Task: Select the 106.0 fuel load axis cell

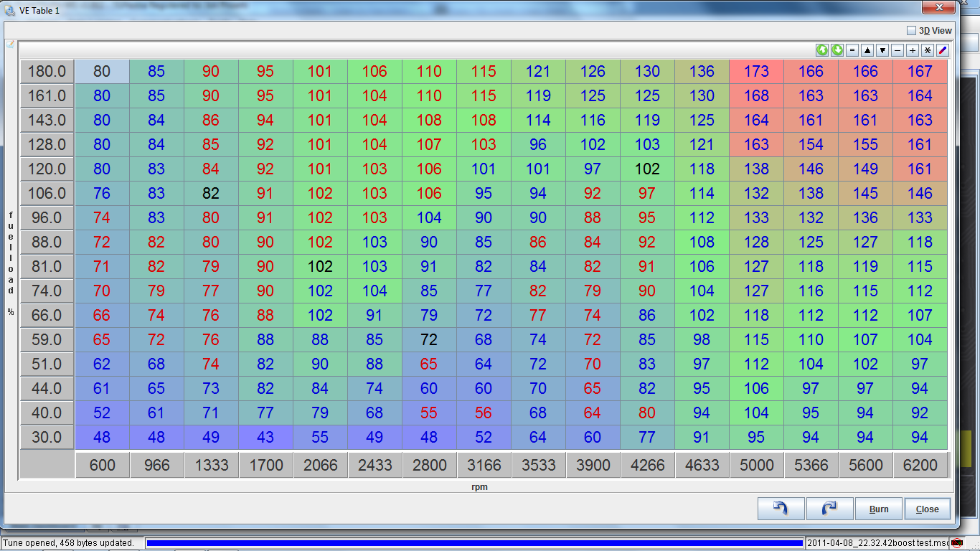Action: [47, 193]
